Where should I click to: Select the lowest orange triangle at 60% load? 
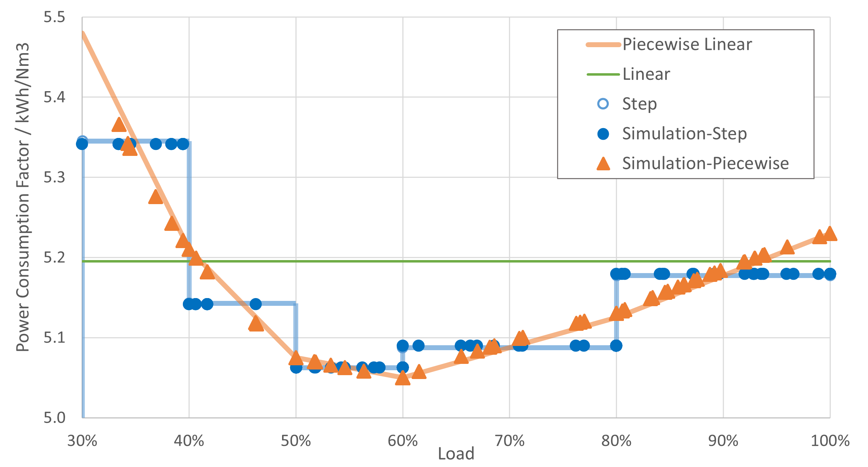[x=403, y=379]
